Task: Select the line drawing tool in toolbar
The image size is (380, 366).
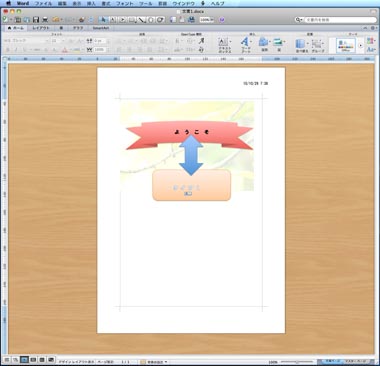Action: coord(142,20)
